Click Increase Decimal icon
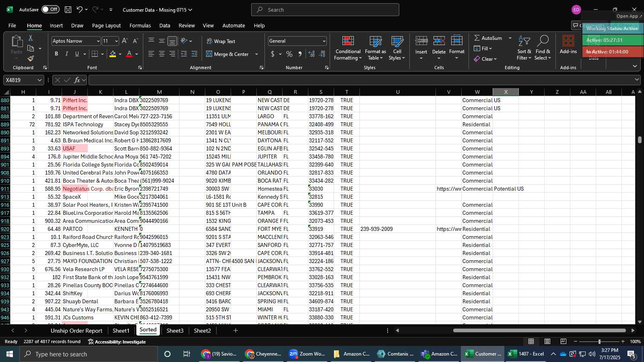644x362 pixels. click(312, 54)
